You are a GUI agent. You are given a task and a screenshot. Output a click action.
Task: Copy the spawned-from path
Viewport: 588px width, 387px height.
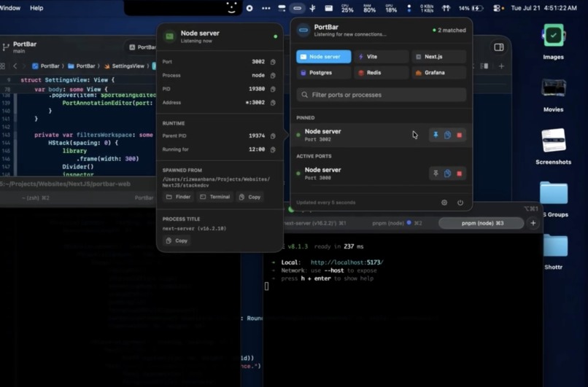pyautogui.click(x=249, y=197)
